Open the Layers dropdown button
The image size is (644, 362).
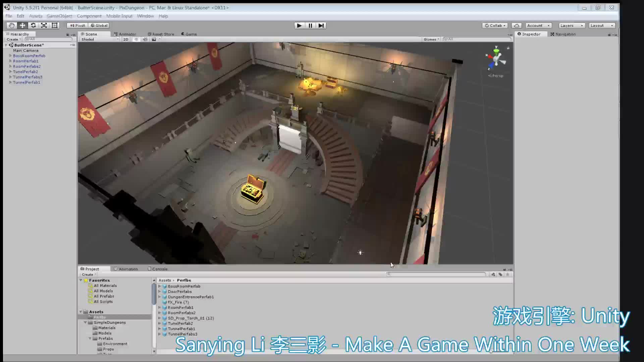tap(571, 25)
